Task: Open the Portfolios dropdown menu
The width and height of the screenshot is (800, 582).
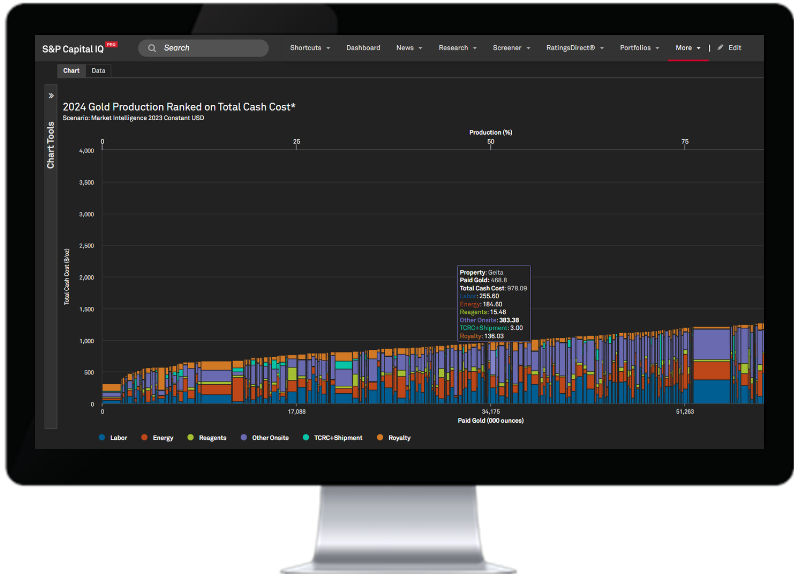Action: pyautogui.click(x=639, y=48)
